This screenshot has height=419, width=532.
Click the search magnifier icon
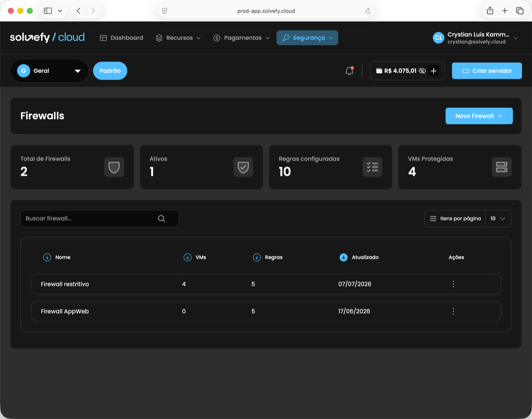[x=161, y=218]
